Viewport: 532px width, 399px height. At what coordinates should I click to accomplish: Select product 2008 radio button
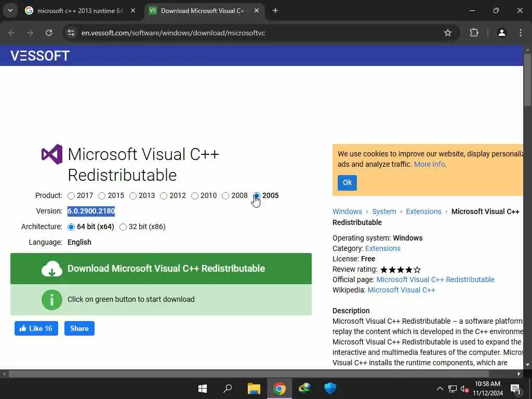(x=225, y=196)
